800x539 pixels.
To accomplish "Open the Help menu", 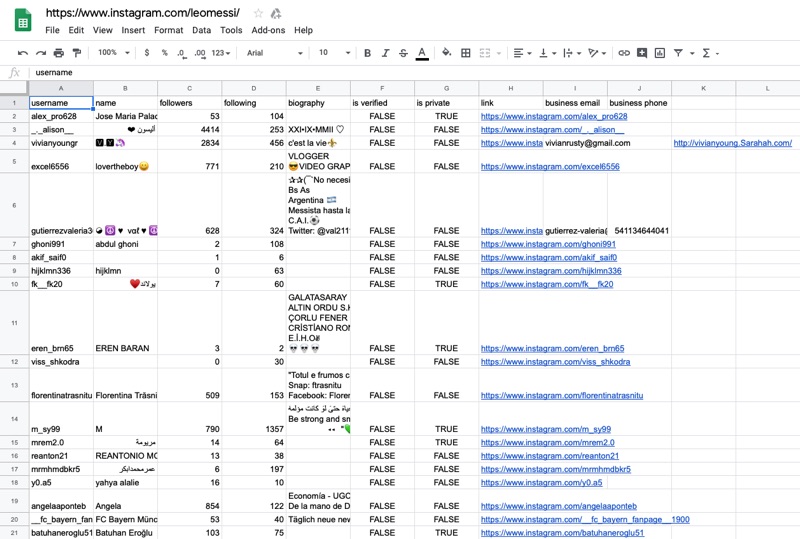I will click(303, 30).
